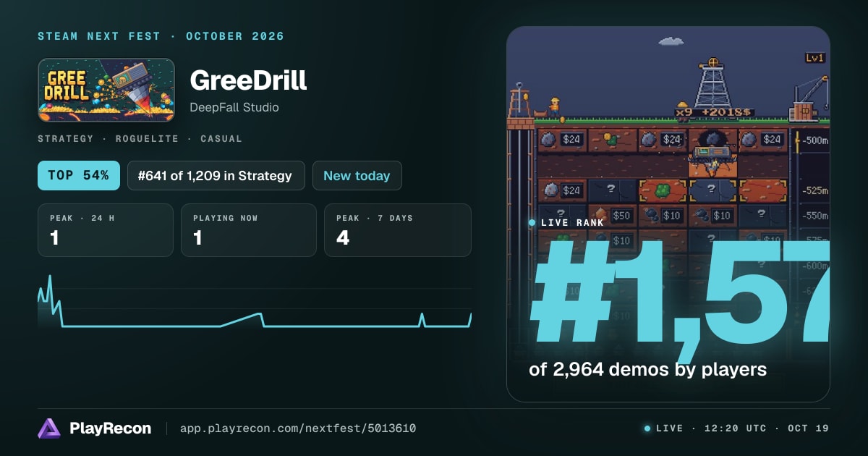868x456 pixels.
Task: Click the STEAM NEXT FEST · OCTOBER 2026 header
Action: point(161,36)
